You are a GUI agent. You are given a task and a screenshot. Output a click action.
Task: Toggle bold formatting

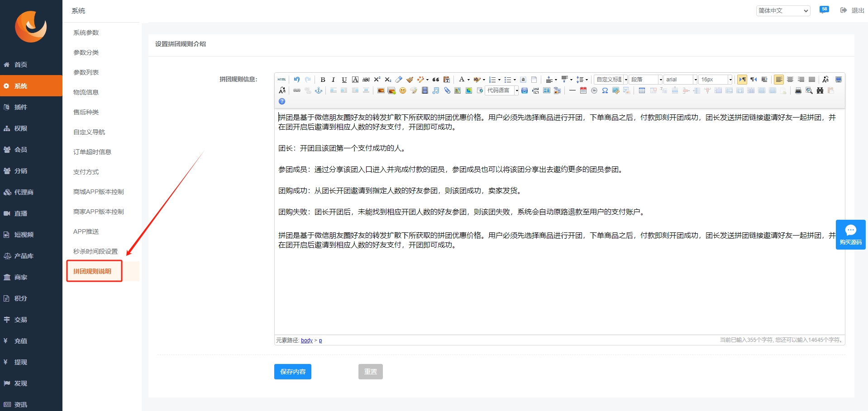click(323, 80)
